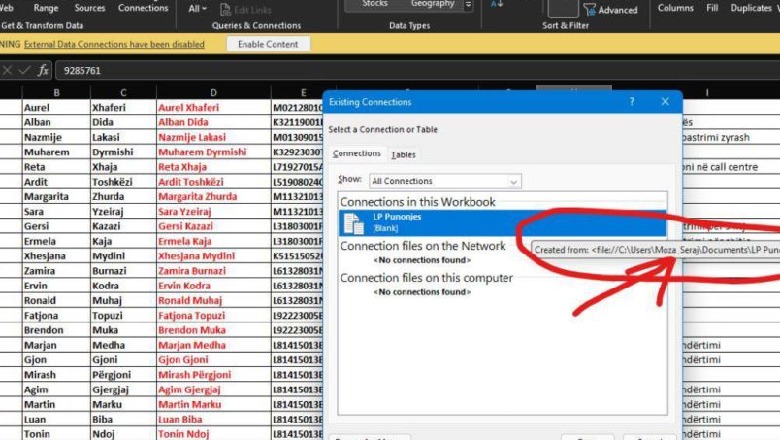Close the Existing Connections dialog

(x=665, y=102)
